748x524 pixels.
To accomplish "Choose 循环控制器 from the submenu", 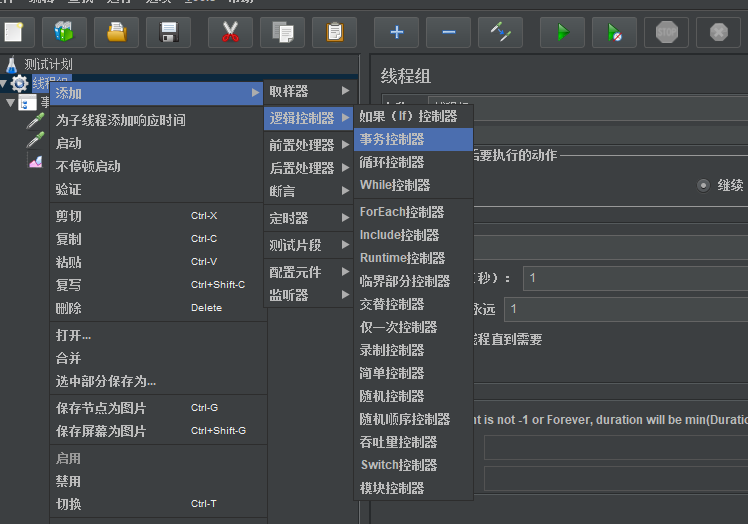I will pyautogui.click(x=414, y=162).
